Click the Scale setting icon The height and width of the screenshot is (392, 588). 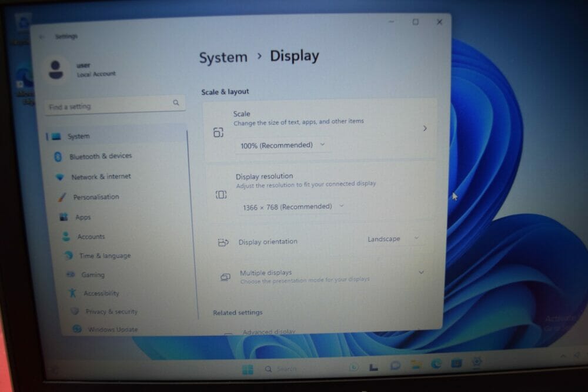pos(218,132)
